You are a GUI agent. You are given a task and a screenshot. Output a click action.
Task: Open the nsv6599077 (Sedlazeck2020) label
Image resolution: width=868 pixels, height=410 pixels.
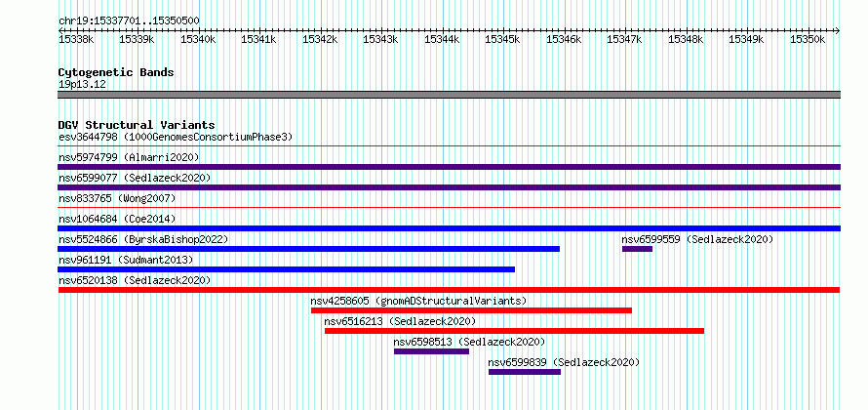coord(135,178)
